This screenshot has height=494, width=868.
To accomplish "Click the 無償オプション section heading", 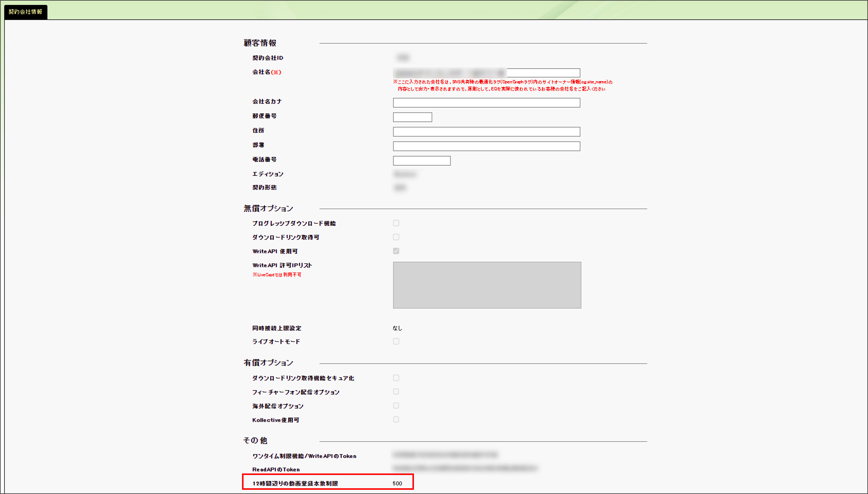I will pos(268,208).
